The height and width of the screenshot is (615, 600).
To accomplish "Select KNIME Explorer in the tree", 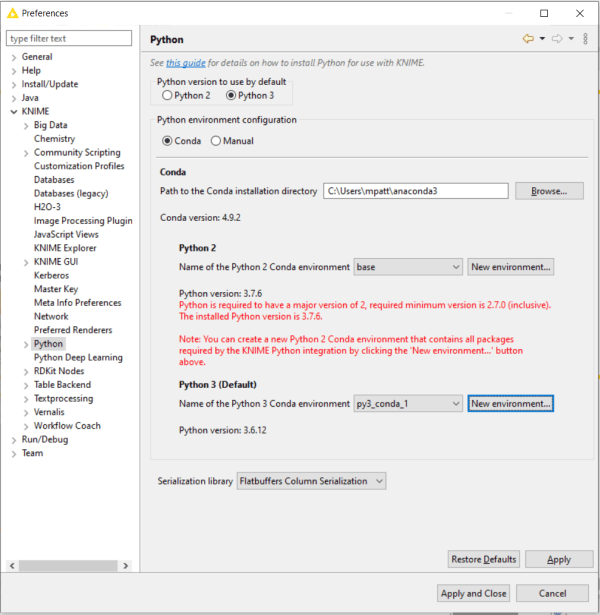I will (x=65, y=248).
